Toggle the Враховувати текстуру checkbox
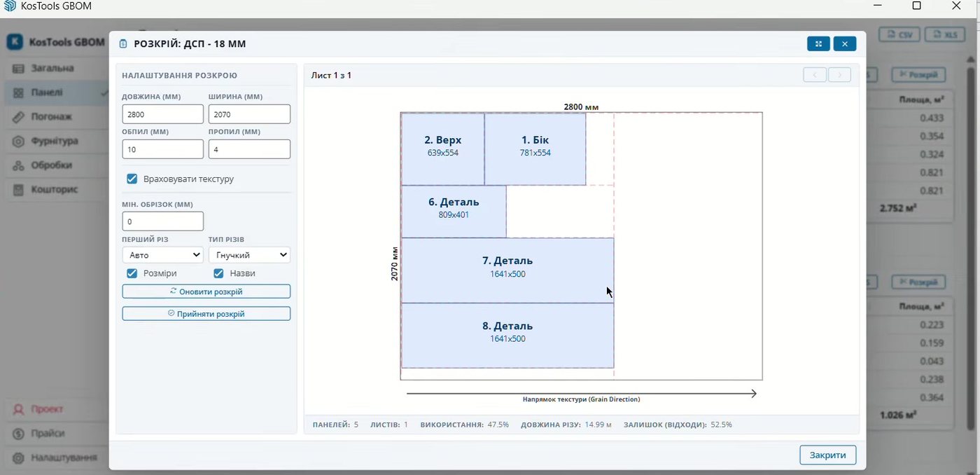Screen dimensions: 980x475 point(132,179)
